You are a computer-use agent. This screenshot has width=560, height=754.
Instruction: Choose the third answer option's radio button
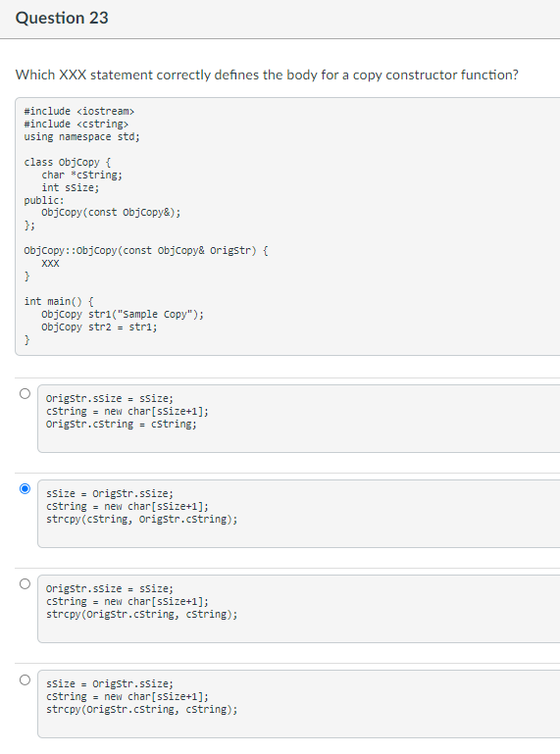coord(25,583)
